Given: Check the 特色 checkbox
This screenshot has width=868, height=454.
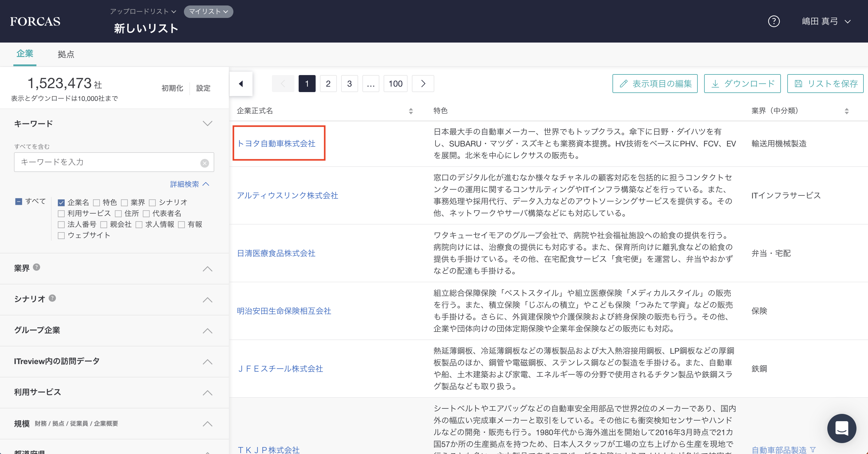Looking at the screenshot, I should [97, 203].
